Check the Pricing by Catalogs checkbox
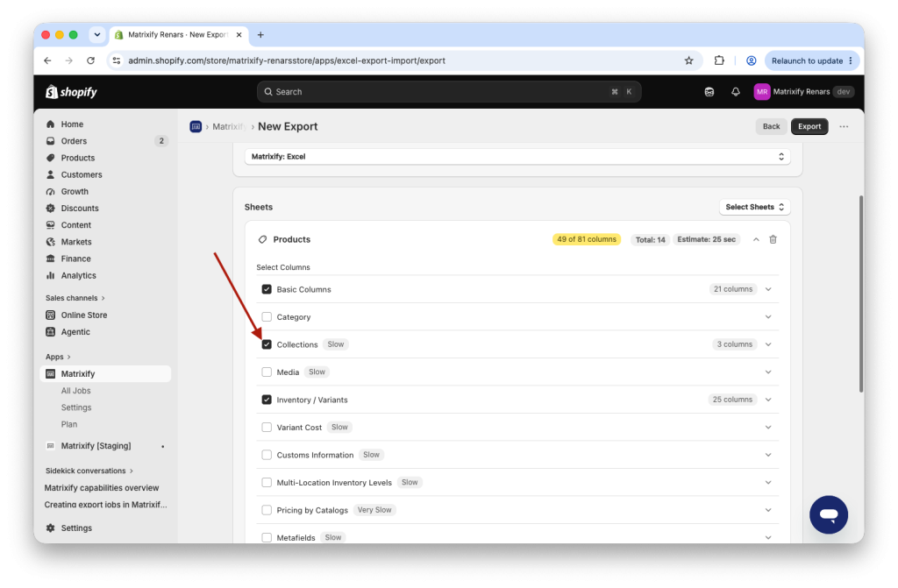The image size is (898, 588). (x=267, y=510)
